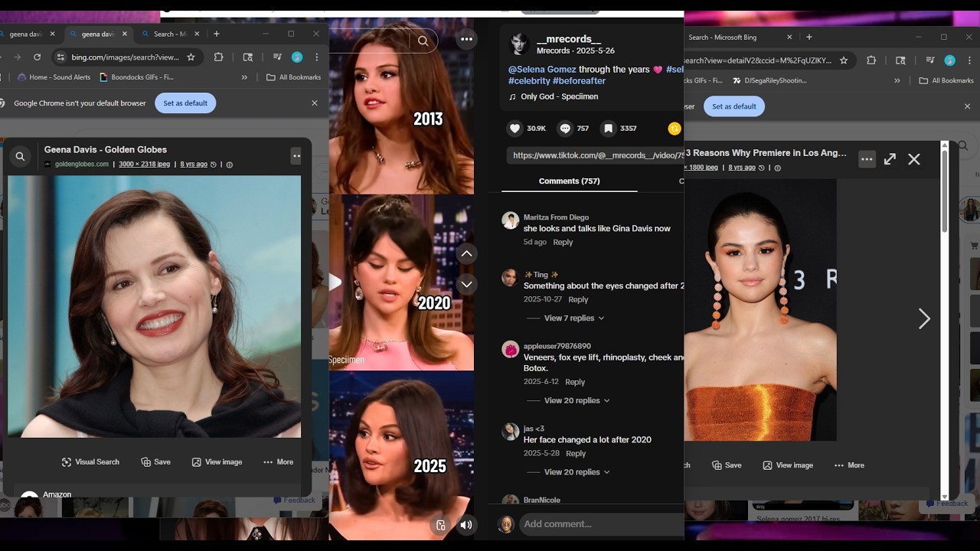Open DJSegaRileyShootin bookmark in right window
The width and height of the screenshot is (980, 551).
coord(769,80)
